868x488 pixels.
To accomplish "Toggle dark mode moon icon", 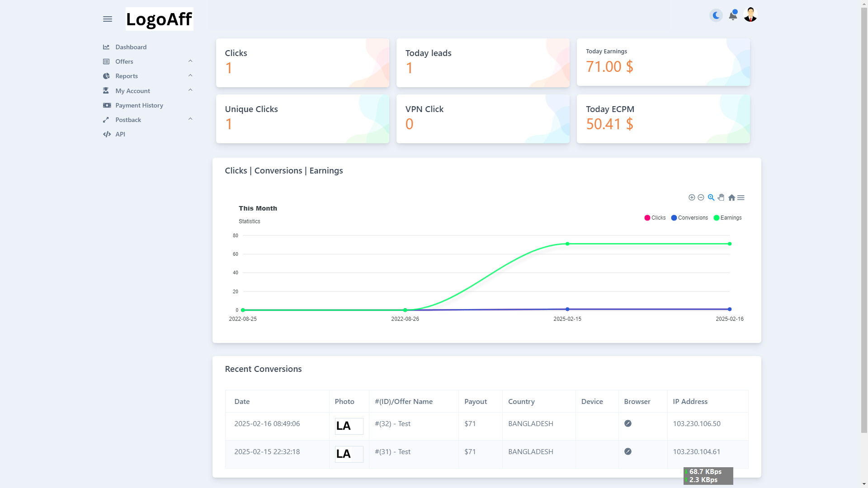I will click(x=716, y=16).
